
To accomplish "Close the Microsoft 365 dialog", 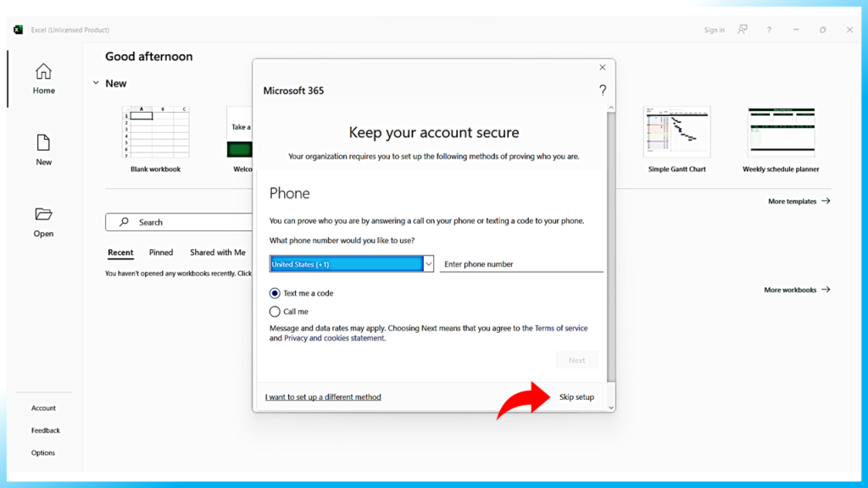I will [603, 68].
